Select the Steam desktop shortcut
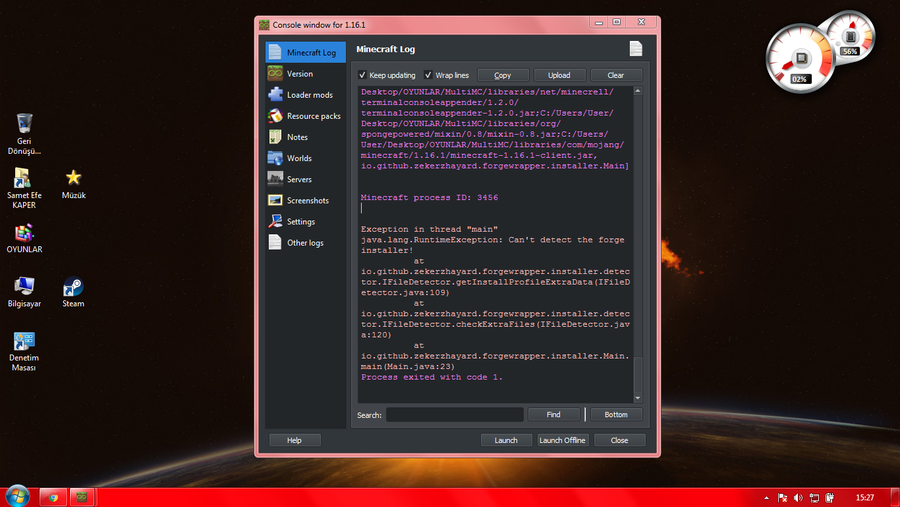 73,292
